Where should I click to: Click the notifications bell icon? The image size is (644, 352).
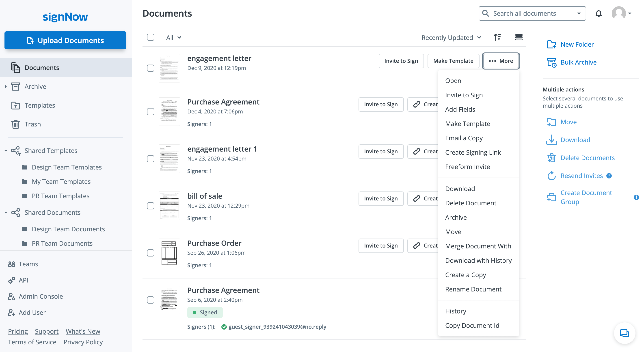pyautogui.click(x=599, y=13)
